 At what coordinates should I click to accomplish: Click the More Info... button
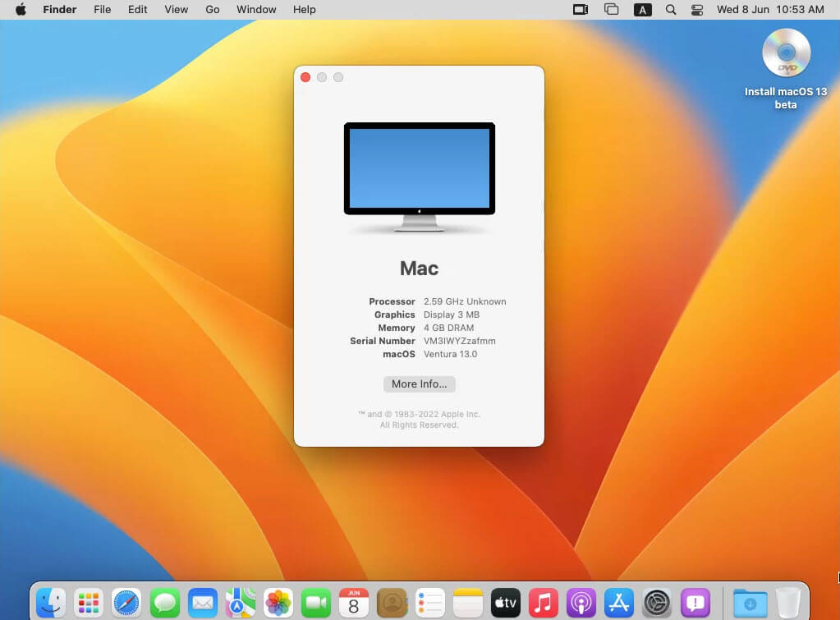pos(419,384)
